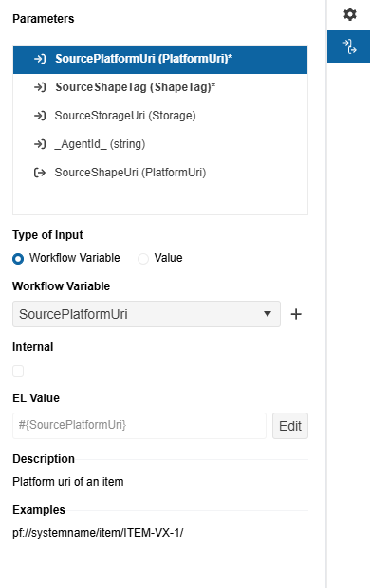The height and width of the screenshot is (588, 370).
Task: Select SourceShapeUri (PlatformUri) output parameter row
Action: click(160, 173)
